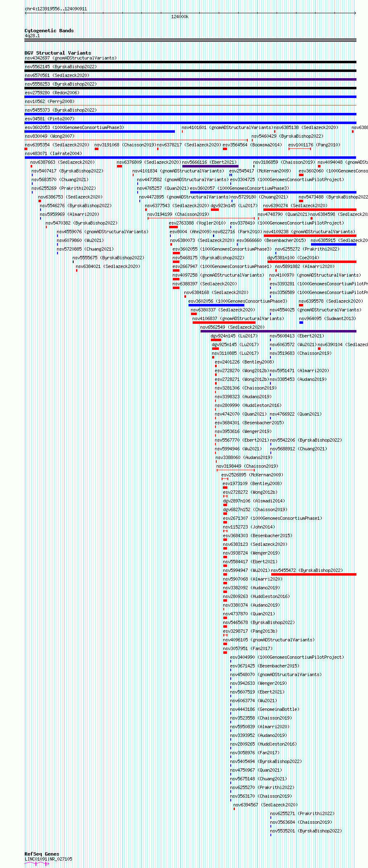Select the nsv4342697 gnomADStructuralVariants variant
The height and width of the screenshot is (868, 368).
[71, 58]
